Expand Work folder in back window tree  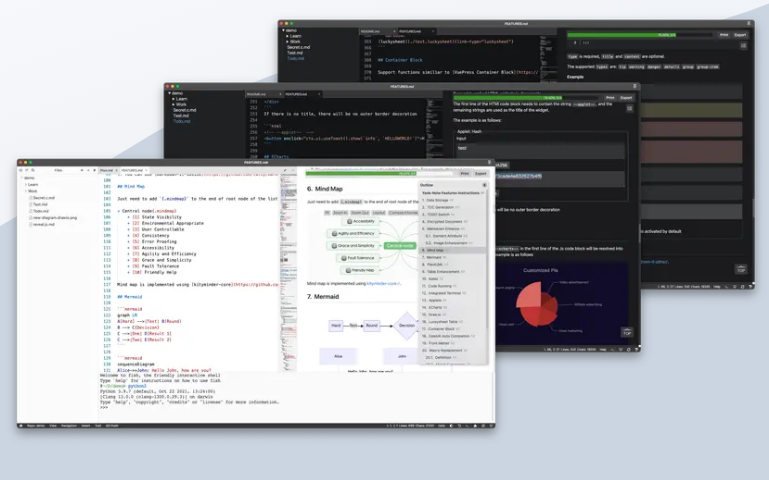pyautogui.click(x=287, y=42)
